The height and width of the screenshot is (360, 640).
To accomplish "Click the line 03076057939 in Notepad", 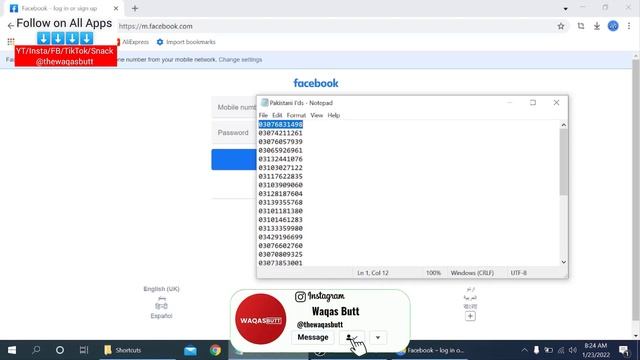I will click(x=280, y=142).
